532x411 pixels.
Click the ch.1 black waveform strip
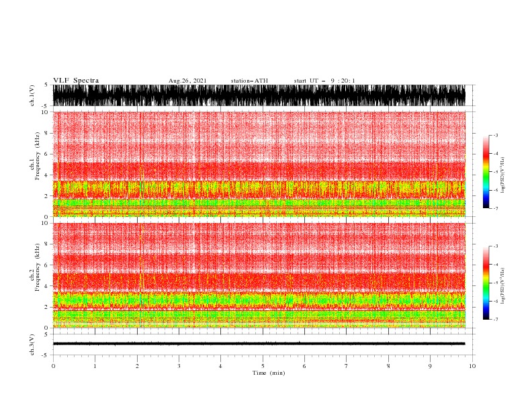coord(259,95)
